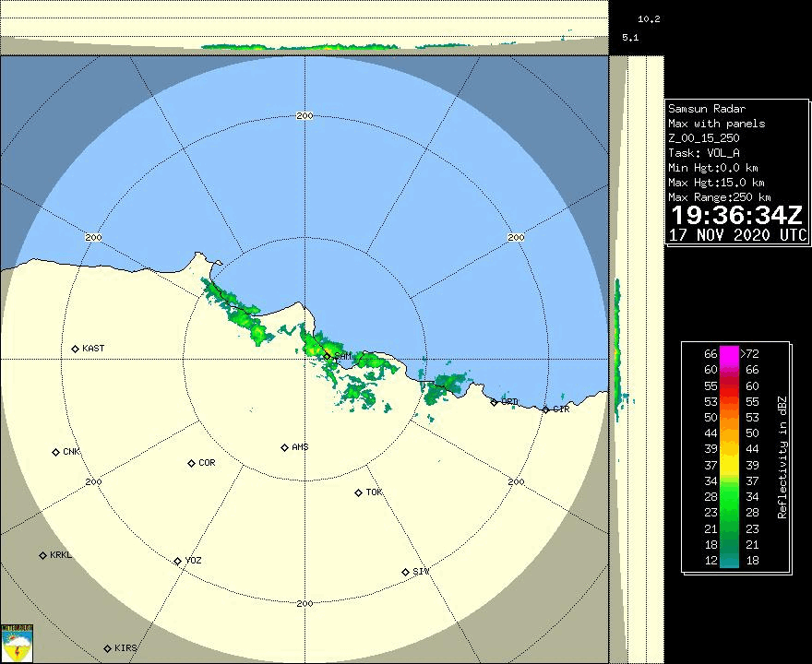The height and width of the screenshot is (664, 812).
Task: Click the magenta >72 dBZ legend swatch
Action: [x=729, y=354]
